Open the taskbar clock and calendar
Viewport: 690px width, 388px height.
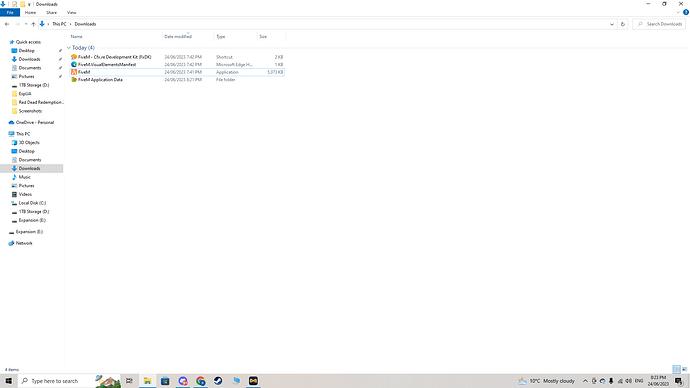(x=658, y=381)
